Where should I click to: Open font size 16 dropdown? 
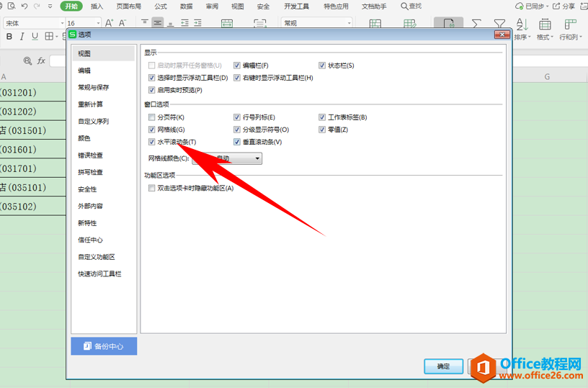(x=98, y=23)
